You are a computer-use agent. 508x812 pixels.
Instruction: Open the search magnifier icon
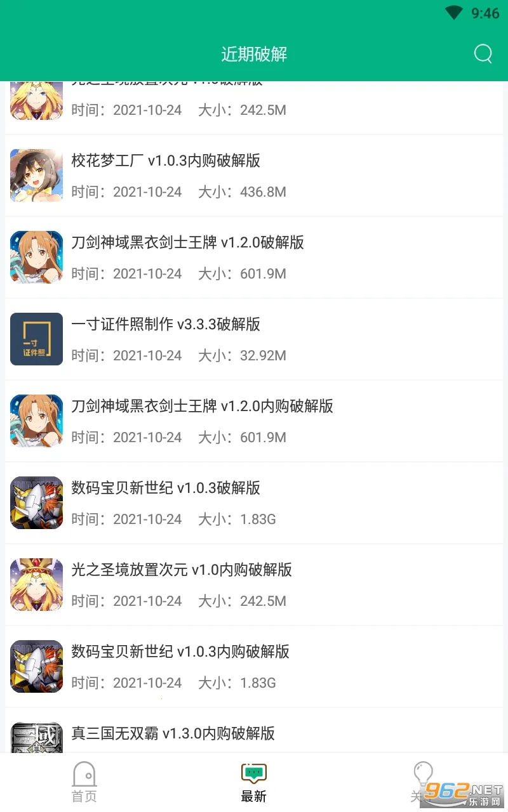point(483,54)
